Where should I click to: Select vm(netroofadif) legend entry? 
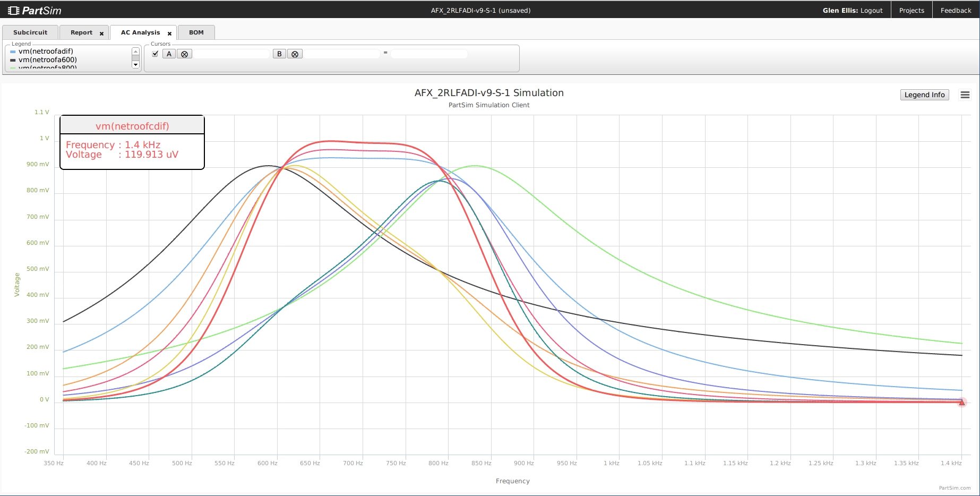pyautogui.click(x=46, y=52)
